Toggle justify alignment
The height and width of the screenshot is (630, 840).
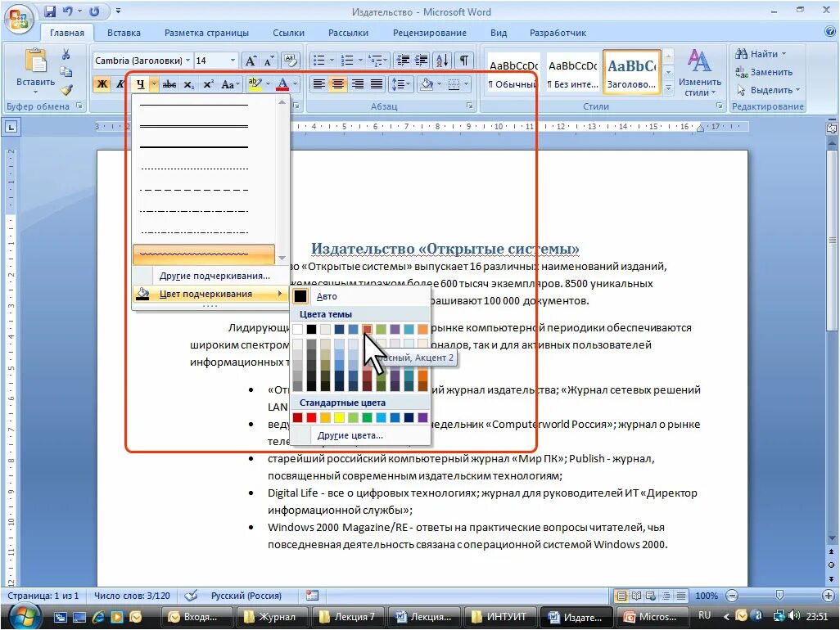point(377,84)
